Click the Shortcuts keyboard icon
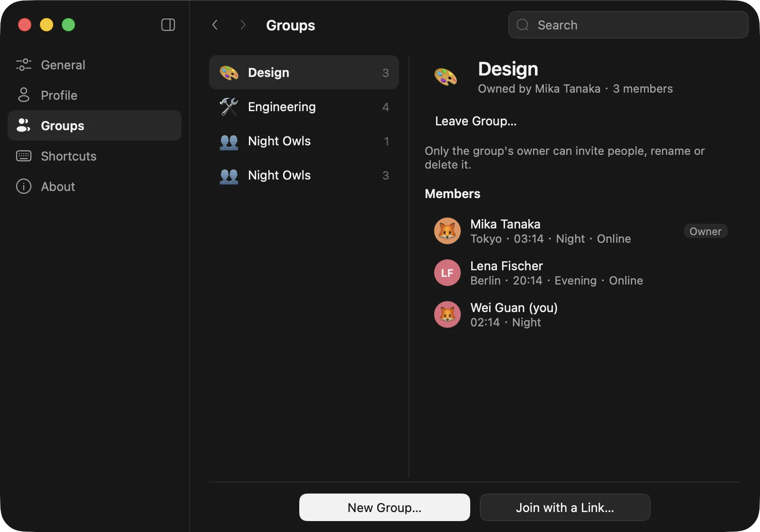The width and height of the screenshot is (760, 532). tap(24, 156)
